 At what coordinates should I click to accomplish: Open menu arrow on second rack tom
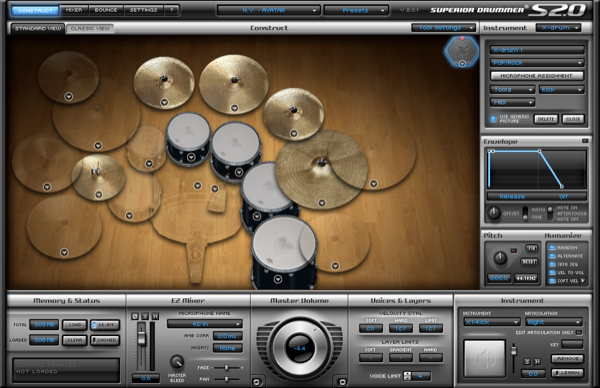coord(238,172)
